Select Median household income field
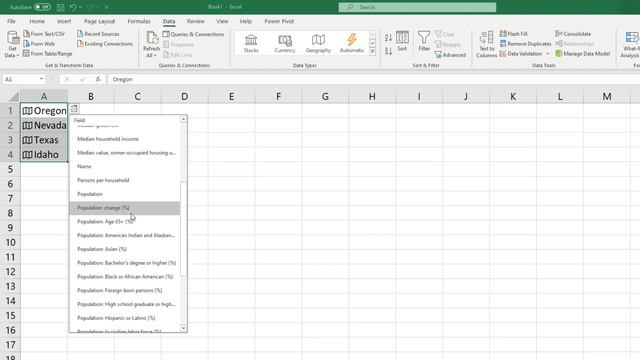Viewport: 640px width, 360px height. pos(124,139)
